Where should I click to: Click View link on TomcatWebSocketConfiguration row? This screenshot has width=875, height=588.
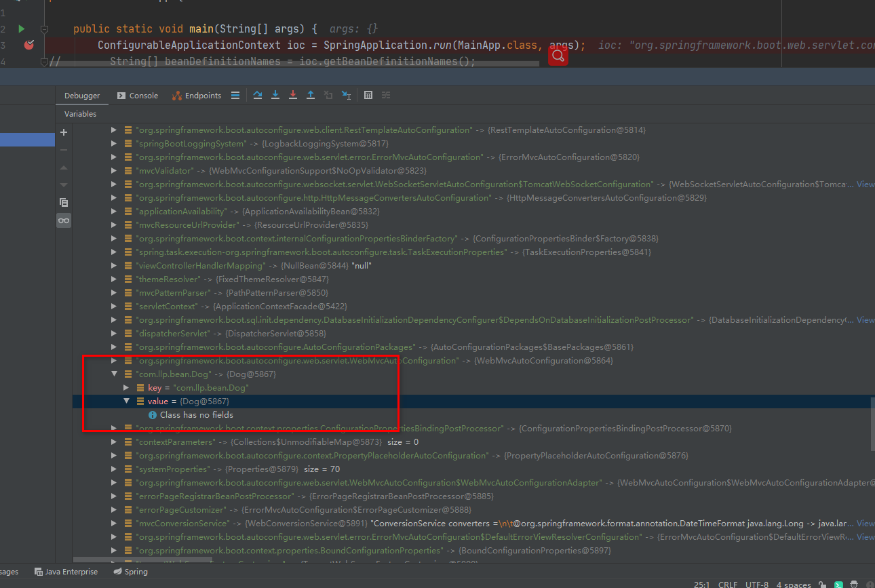pyautogui.click(x=866, y=184)
